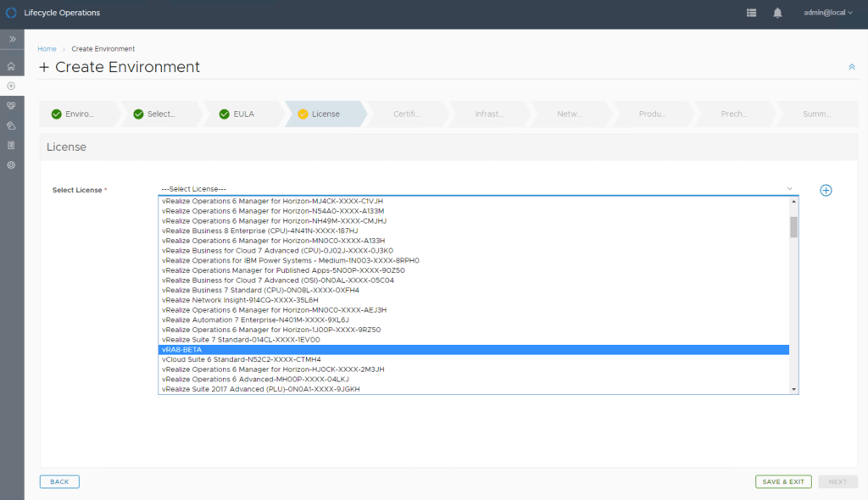Open the settings gear icon in sidebar
Viewport: 868px width, 500px height.
(11, 165)
